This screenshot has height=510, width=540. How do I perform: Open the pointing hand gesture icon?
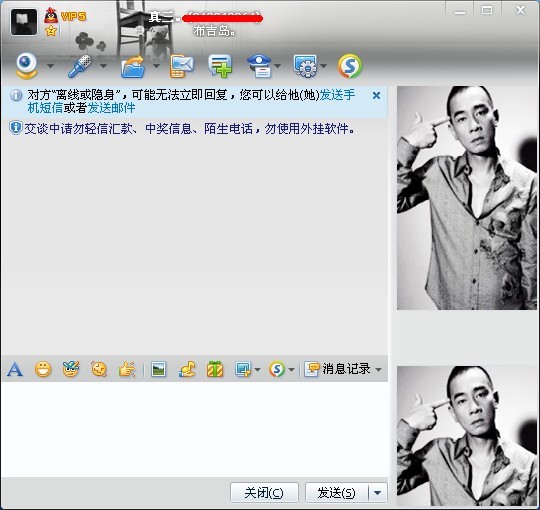pos(127,370)
